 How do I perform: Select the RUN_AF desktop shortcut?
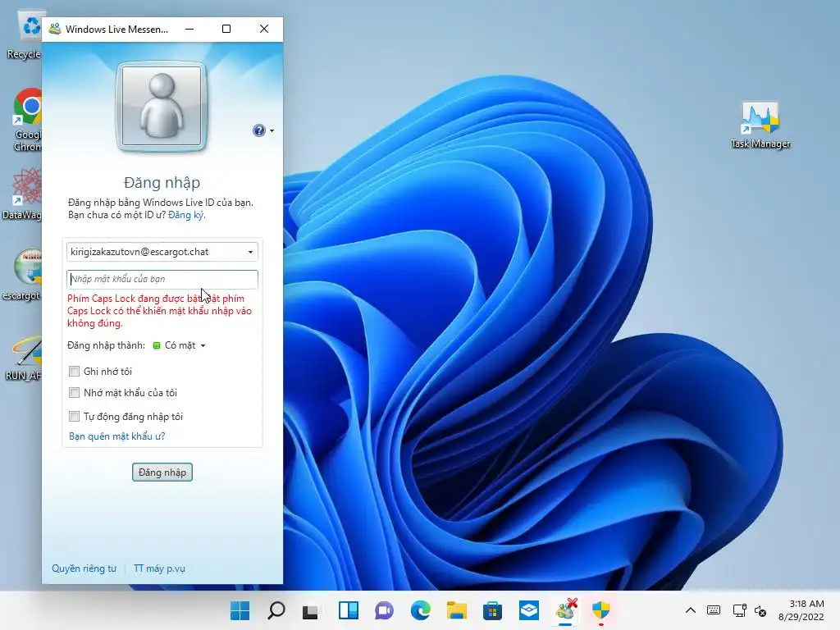coord(24,358)
